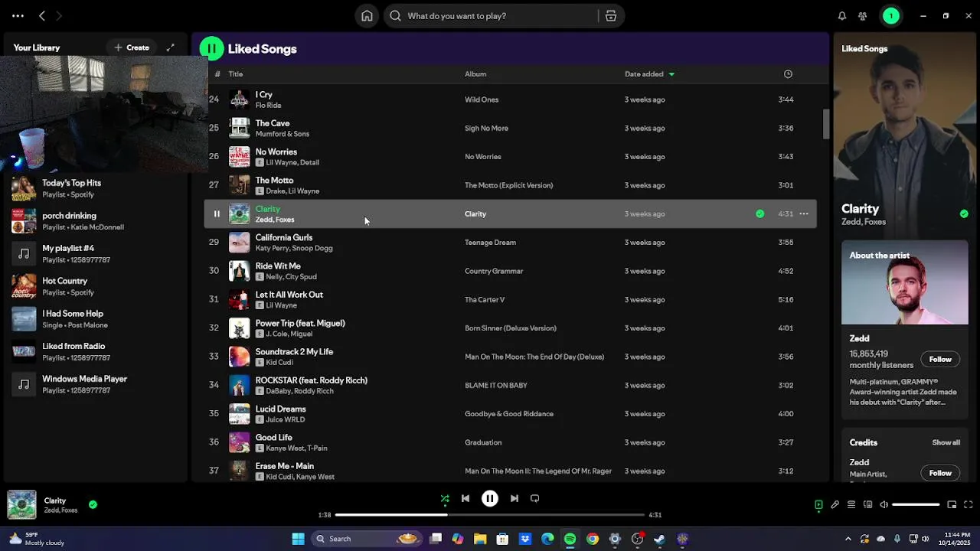Open Hot Country playlist
980x551 pixels.
pos(93,286)
